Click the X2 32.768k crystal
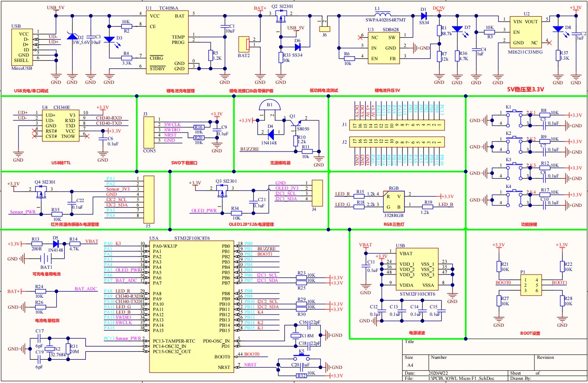This screenshot has width=588, height=383. pos(49,349)
